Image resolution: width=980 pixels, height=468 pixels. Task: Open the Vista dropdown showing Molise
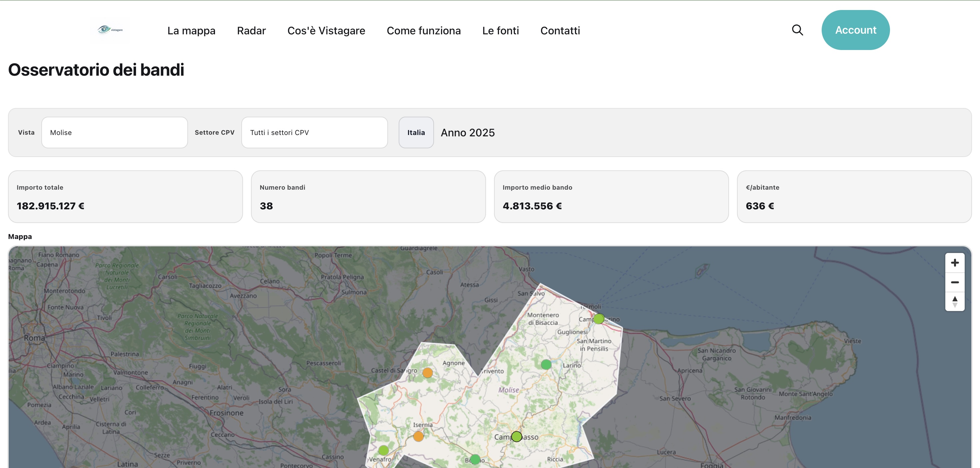coord(114,132)
